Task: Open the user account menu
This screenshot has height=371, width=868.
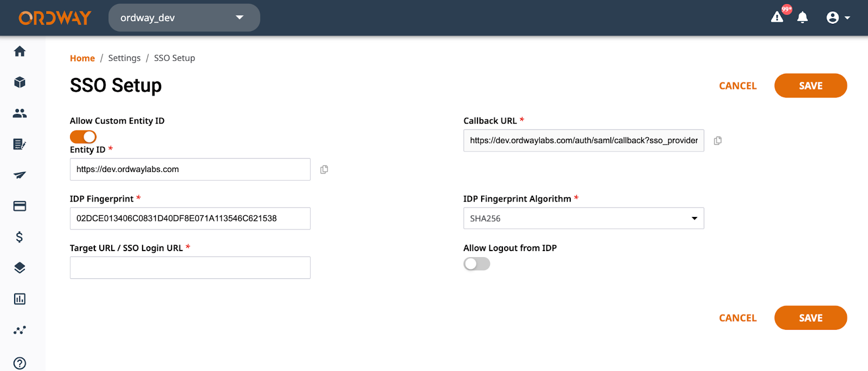Action: 838,18
